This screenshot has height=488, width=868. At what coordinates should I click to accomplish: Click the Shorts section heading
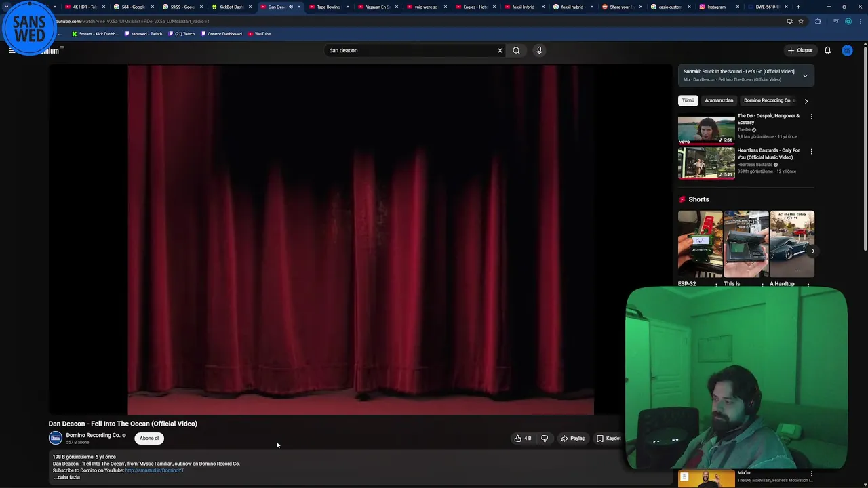click(x=698, y=199)
